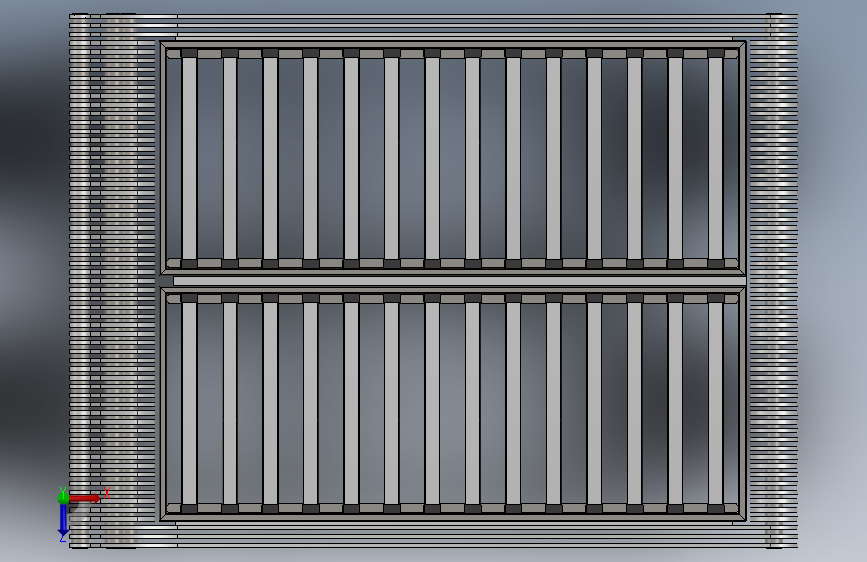Click the blue Z axis arrow of triad
Screen dimensions: 867x562
pyautogui.click(x=63, y=520)
